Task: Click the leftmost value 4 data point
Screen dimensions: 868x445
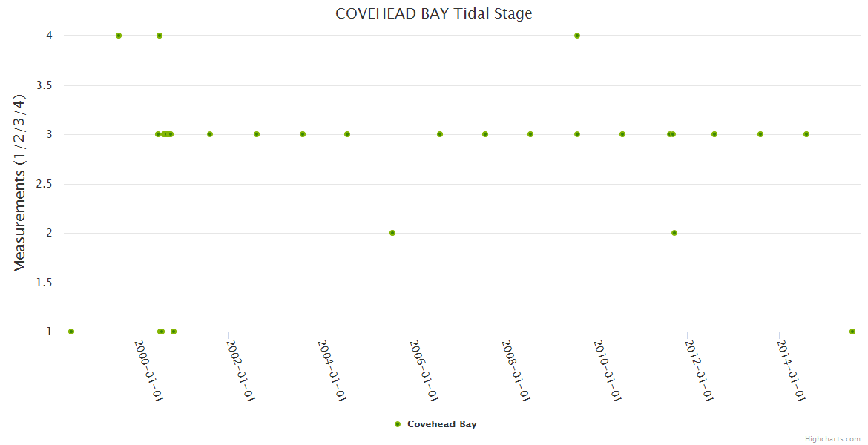Action: point(119,36)
